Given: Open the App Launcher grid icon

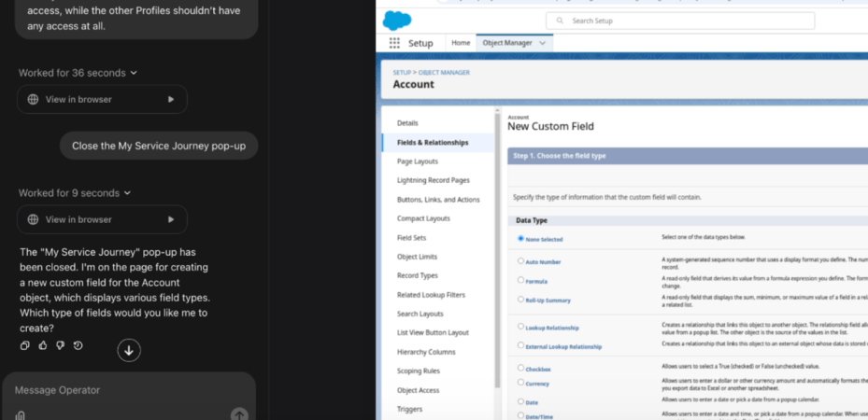Looking at the screenshot, I should pos(394,43).
